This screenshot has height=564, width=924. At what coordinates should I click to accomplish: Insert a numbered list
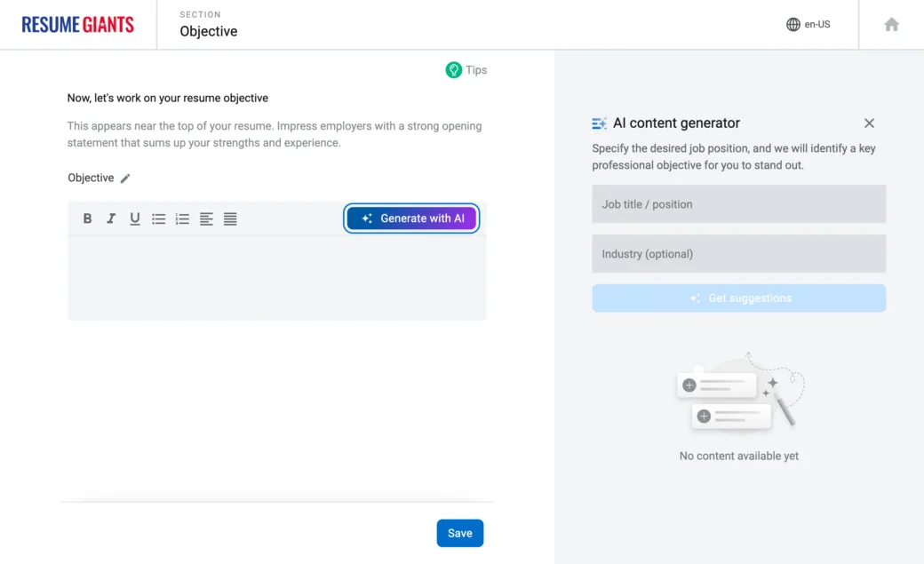[x=182, y=218]
